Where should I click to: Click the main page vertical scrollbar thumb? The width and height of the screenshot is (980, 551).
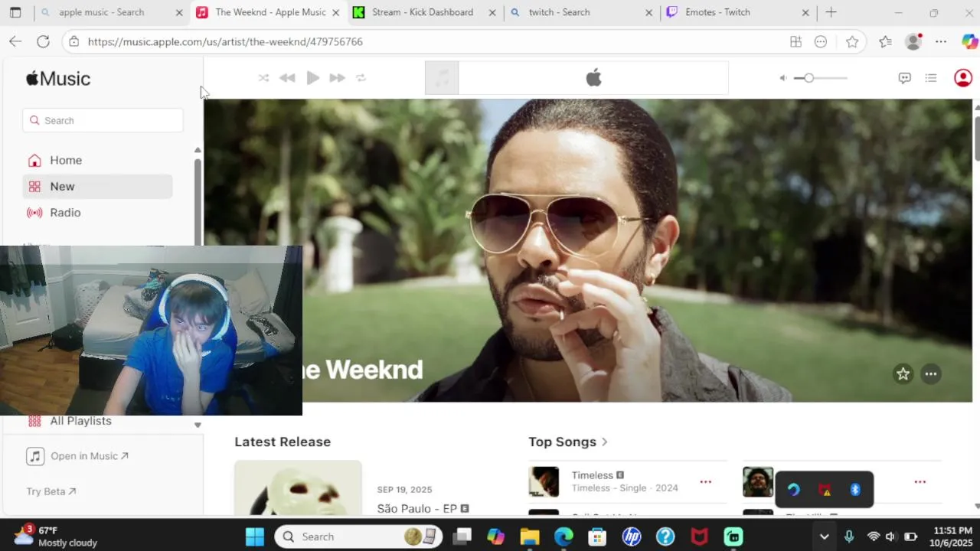[977, 137]
